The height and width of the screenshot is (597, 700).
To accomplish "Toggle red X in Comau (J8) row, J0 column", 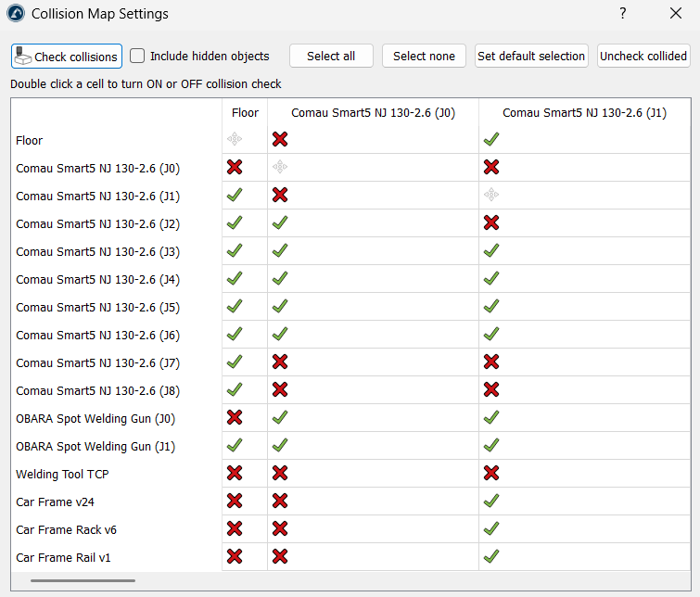I will [280, 389].
